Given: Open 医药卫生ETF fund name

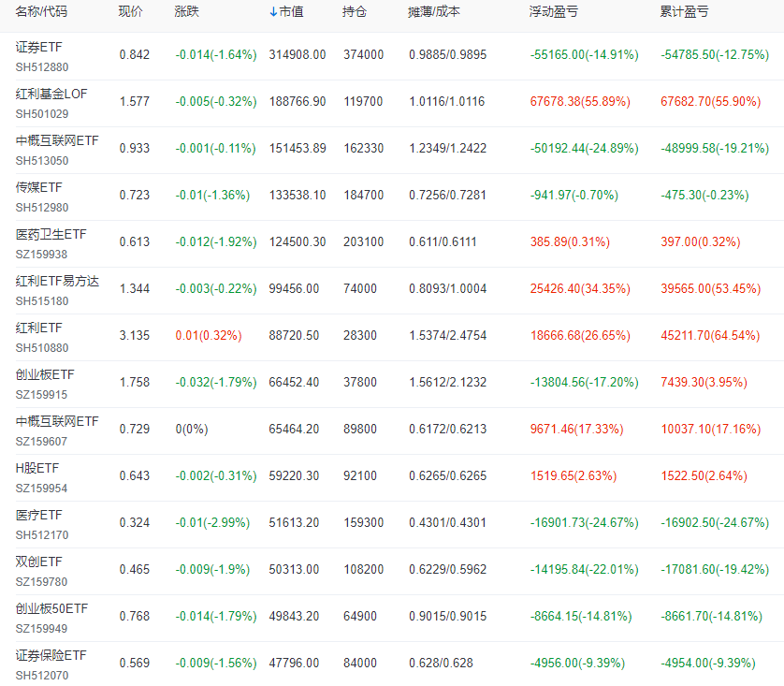Looking at the screenshot, I should [51, 235].
